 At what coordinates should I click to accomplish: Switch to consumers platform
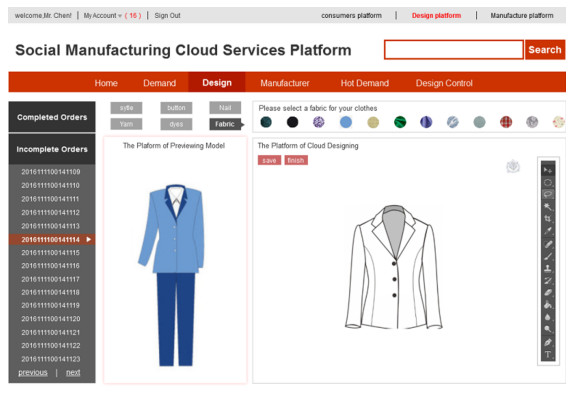351,15
